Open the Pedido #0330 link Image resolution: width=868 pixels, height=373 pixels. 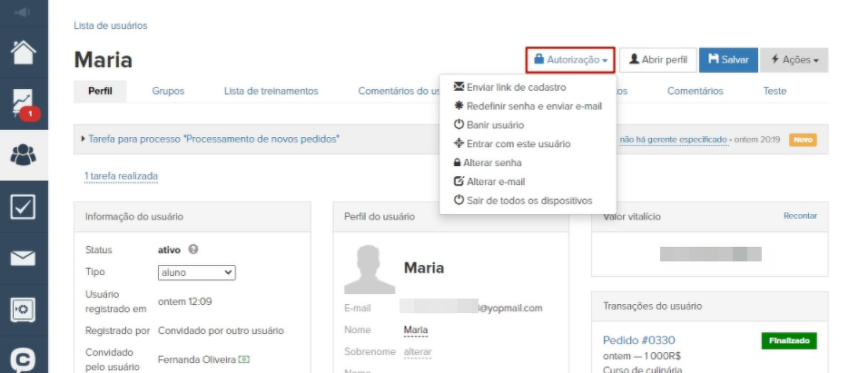click(638, 340)
